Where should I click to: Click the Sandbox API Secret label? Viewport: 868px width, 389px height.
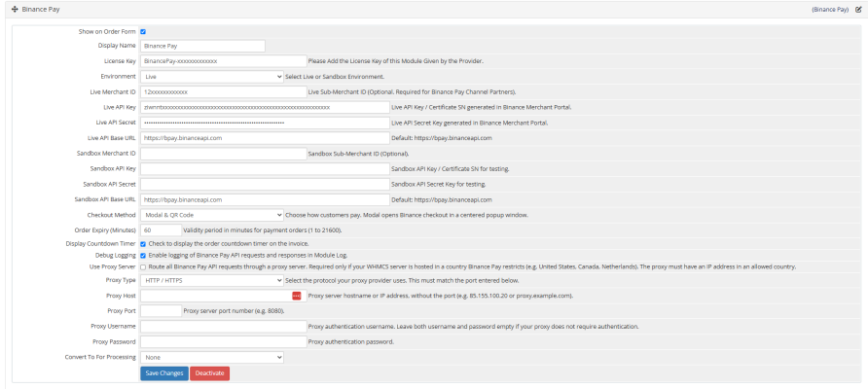110,184
